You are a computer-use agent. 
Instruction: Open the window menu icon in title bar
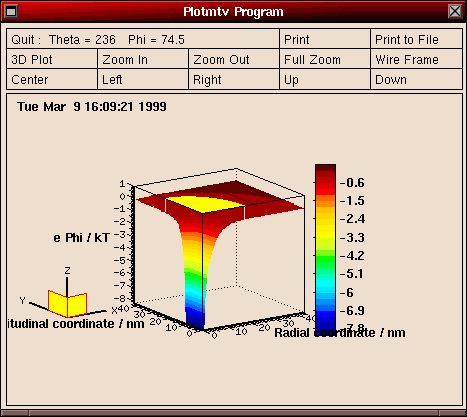click(11, 12)
